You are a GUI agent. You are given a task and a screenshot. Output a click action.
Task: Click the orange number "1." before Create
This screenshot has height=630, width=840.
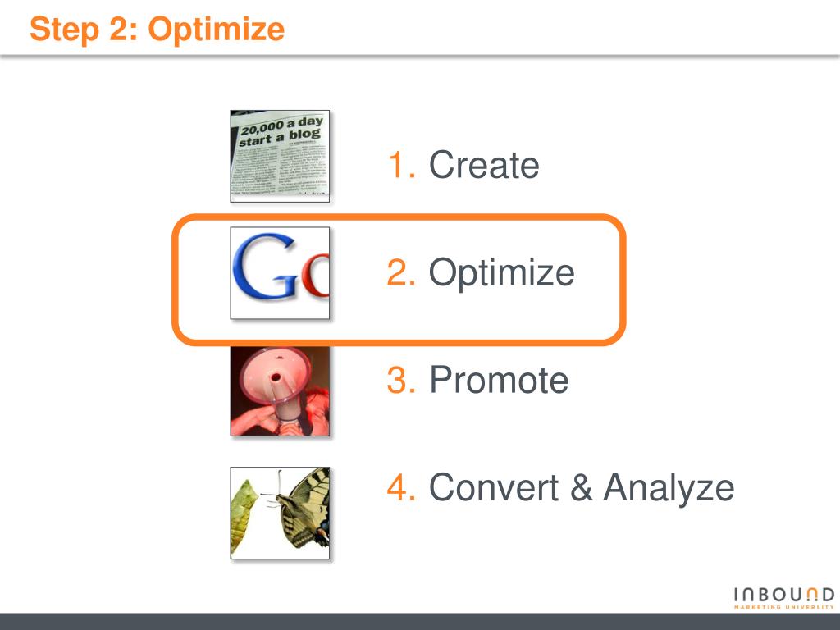[402, 165]
